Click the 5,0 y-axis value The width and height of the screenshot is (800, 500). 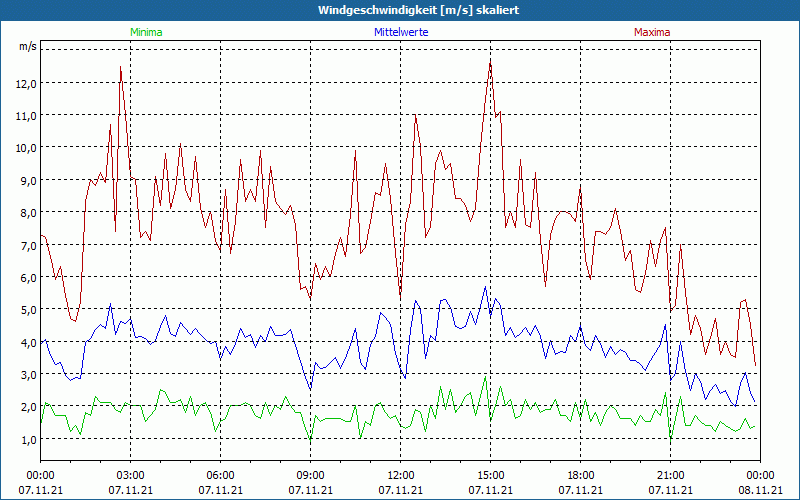point(28,310)
